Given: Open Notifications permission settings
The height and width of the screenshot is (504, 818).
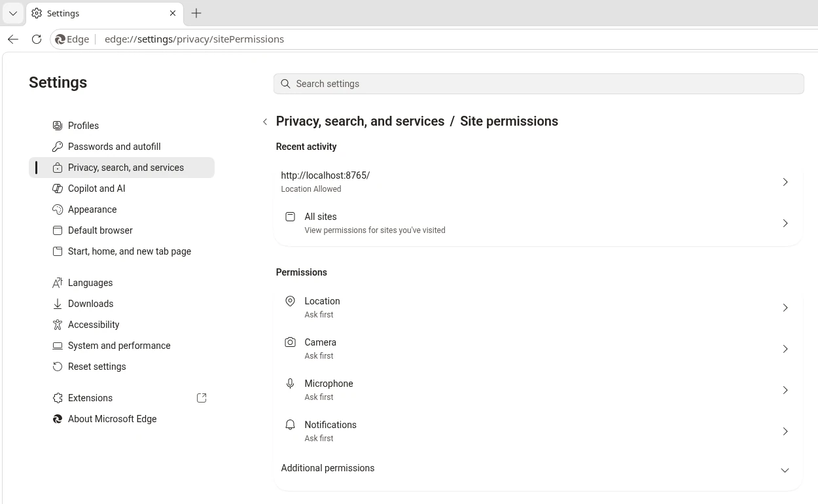Looking at the screenshot, I should 538,431.
